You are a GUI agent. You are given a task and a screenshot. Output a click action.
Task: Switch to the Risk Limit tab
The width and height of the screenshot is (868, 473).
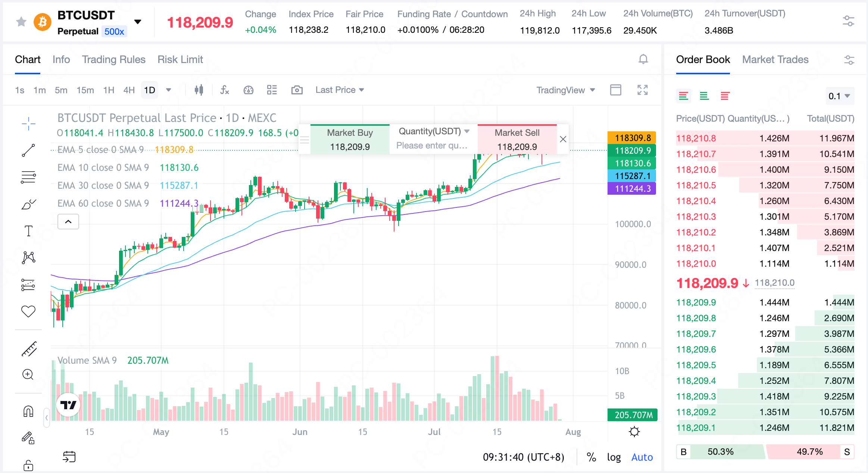pyautogui.click(x=180, y=60)
